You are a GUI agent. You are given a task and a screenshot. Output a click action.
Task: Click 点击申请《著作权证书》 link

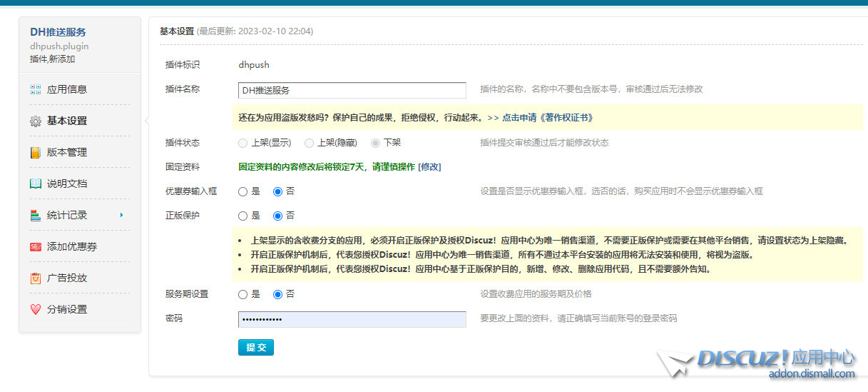point(547,118)
